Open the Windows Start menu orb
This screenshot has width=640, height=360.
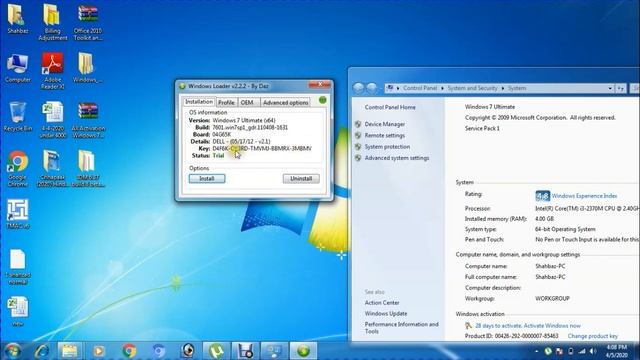[x=13, y=351]
